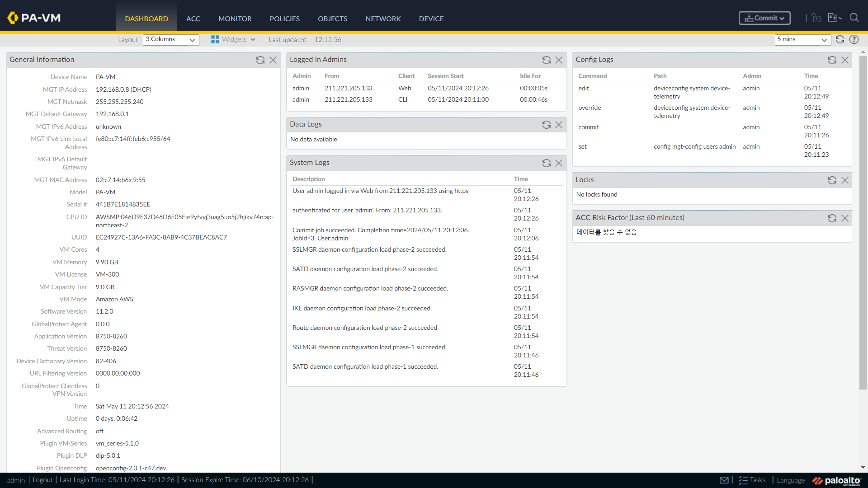Refresh the System Logs widget
The width and height of the screenshot is (868, 488).
click(546, 163)
